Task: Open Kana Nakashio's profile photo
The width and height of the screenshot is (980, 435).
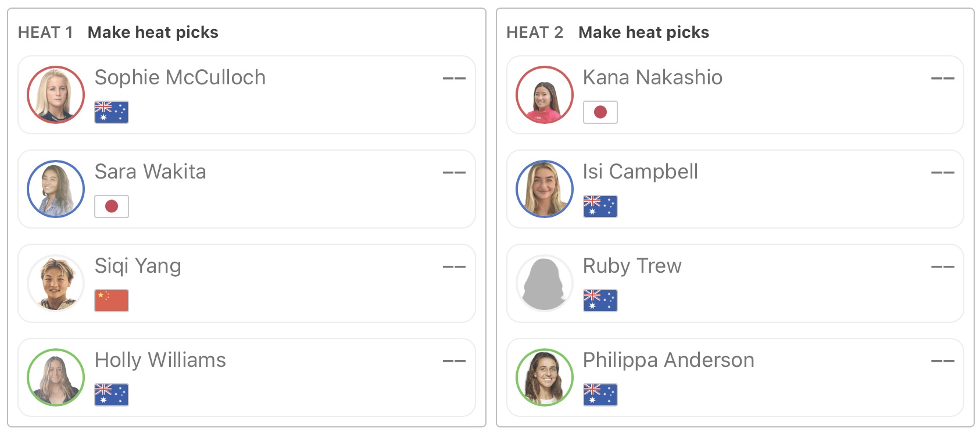Action: 545,95
